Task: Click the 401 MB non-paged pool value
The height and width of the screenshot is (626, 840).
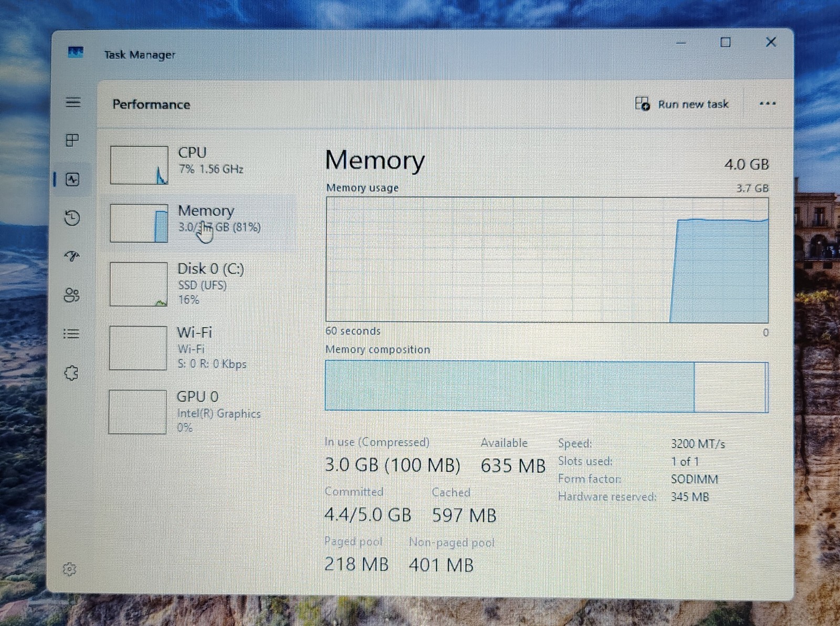Action: pyautogui.click(x=442, y=565)
